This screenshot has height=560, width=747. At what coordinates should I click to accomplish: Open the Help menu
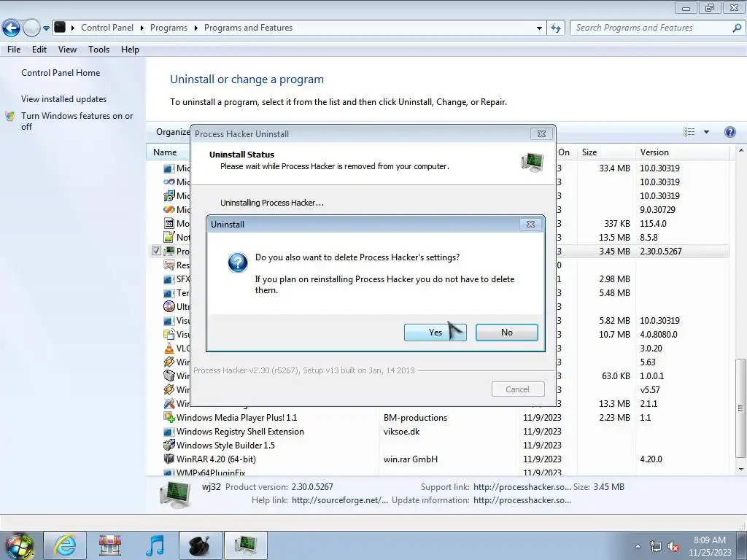pyautogui.click(x=130, y=50)
